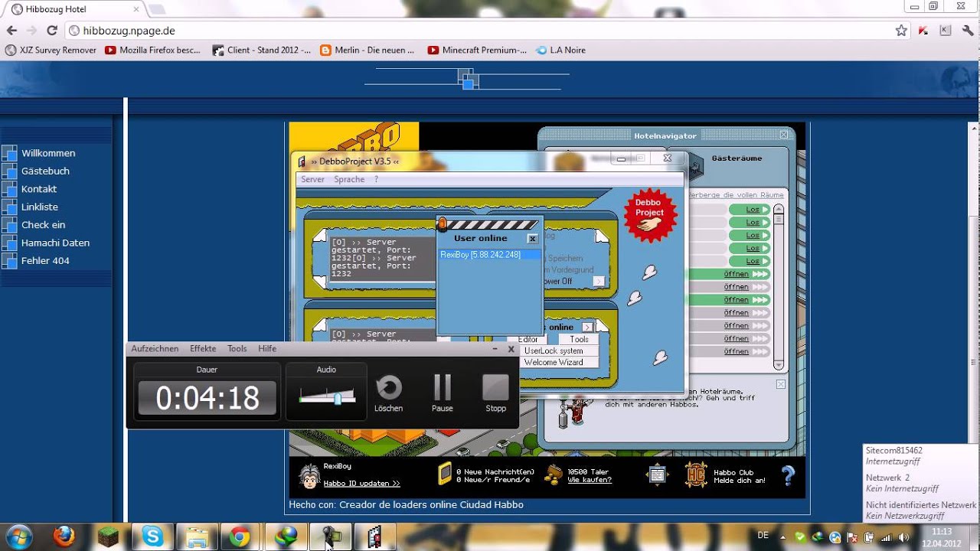Viewport: 980px width, 551px height.
Task: Click the RexiBoy avatar face icon
Action: [309, 476]
